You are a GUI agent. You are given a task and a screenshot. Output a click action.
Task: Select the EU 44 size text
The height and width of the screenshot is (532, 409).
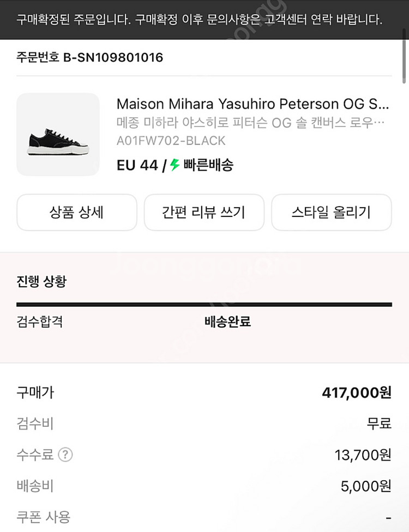point(137,165)
